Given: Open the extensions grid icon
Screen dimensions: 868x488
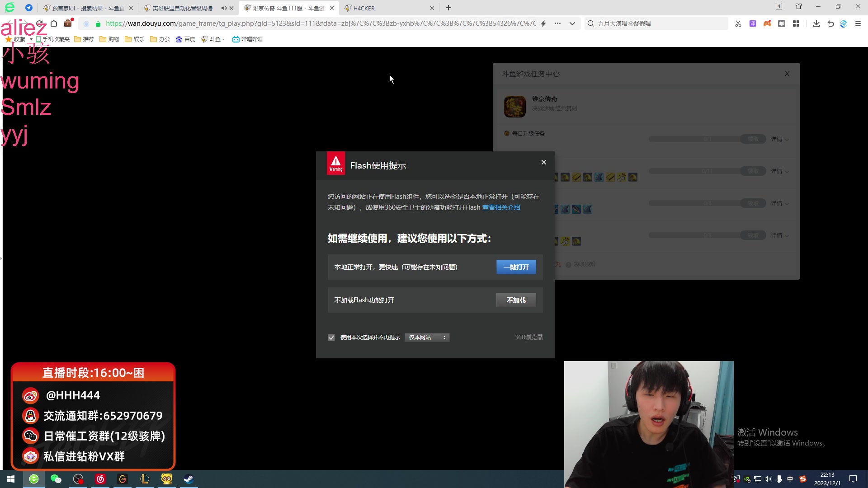Looking at the screenshot, I should click(796, 23).
